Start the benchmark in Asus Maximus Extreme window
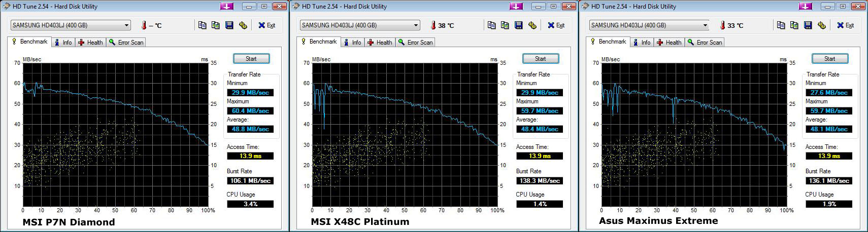The image size is (868, 232). pyautogui.click(x=830, y=59)
